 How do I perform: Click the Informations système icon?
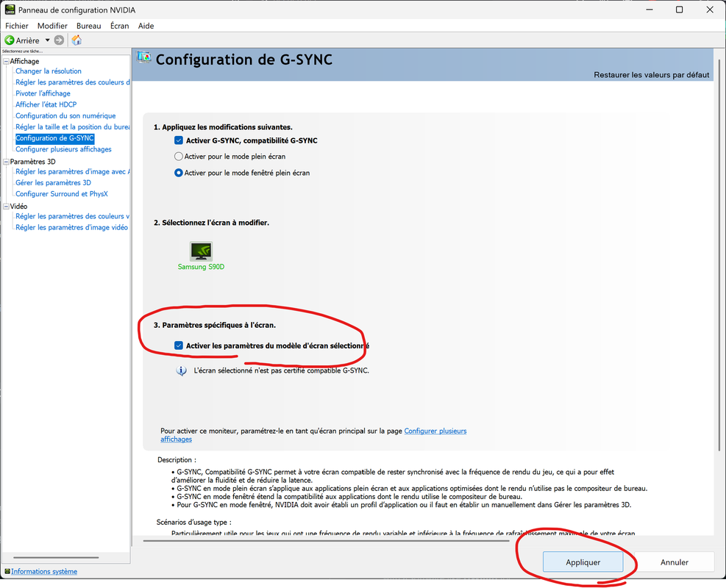pyautogui.click(x=7, y=571)
